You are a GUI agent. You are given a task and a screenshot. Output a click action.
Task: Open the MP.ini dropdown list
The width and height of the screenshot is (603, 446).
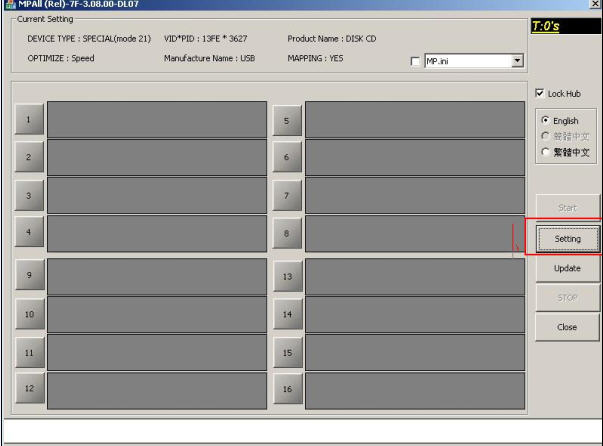click(x=517, y=61)
